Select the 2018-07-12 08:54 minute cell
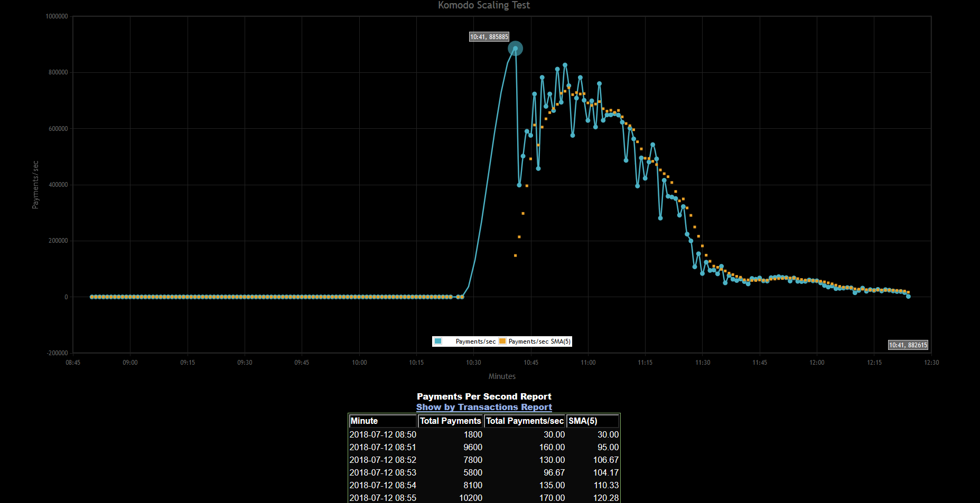Image resolution: width=980 pixels, height=503 pixels. pyautogui.click(x=383, y=485)
